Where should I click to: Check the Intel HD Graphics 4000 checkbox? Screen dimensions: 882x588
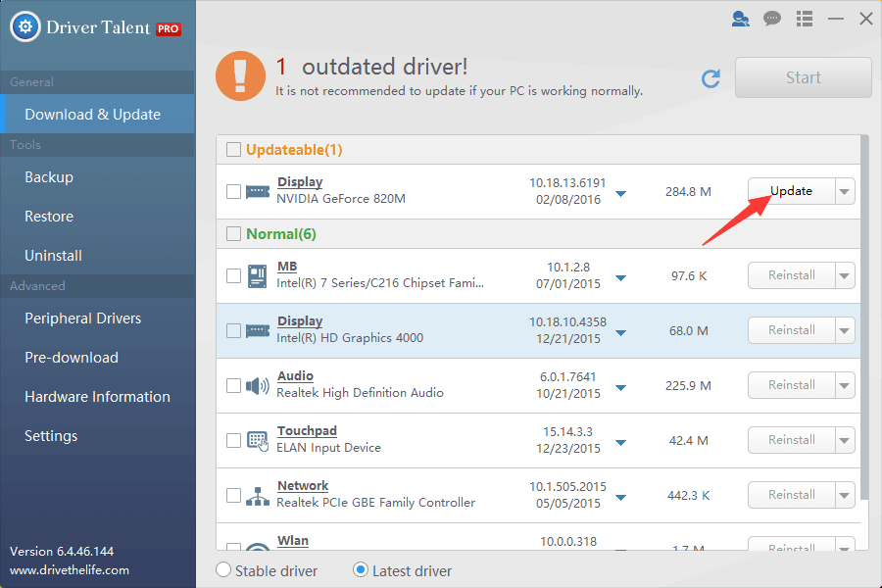tap(233, 331)
